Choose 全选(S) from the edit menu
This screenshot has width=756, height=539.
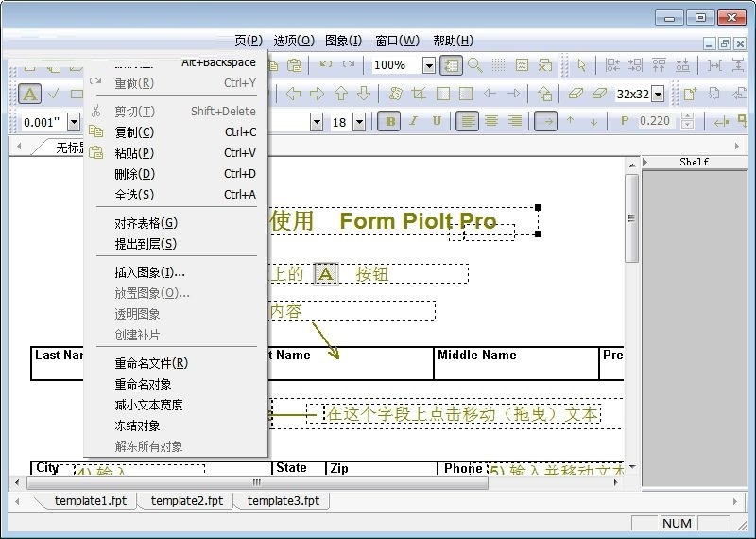[176, 195]
